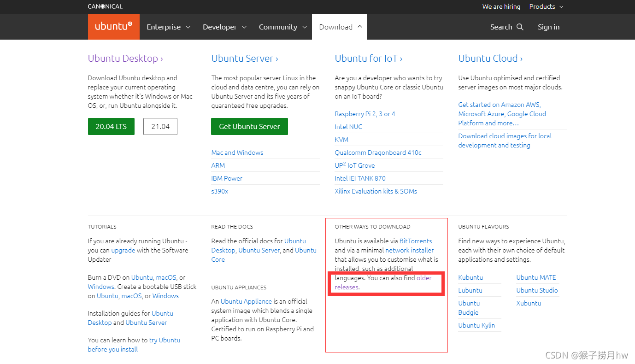Open the Ubuntu Budgie flavour link
Screen dimensions: 635x364
[x=469, y=308]
